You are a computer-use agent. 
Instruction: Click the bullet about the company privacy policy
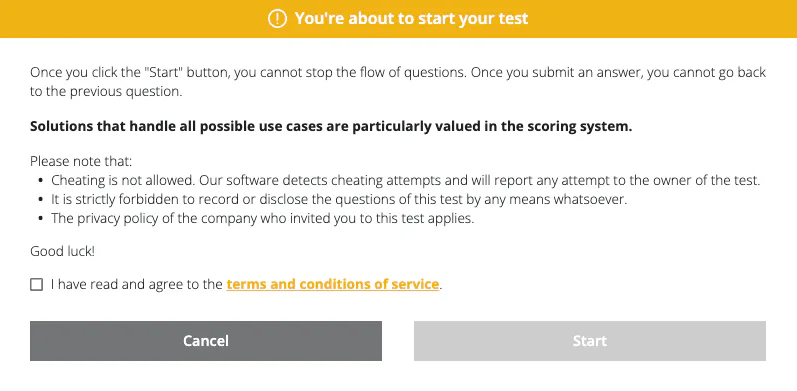[262, 219]
